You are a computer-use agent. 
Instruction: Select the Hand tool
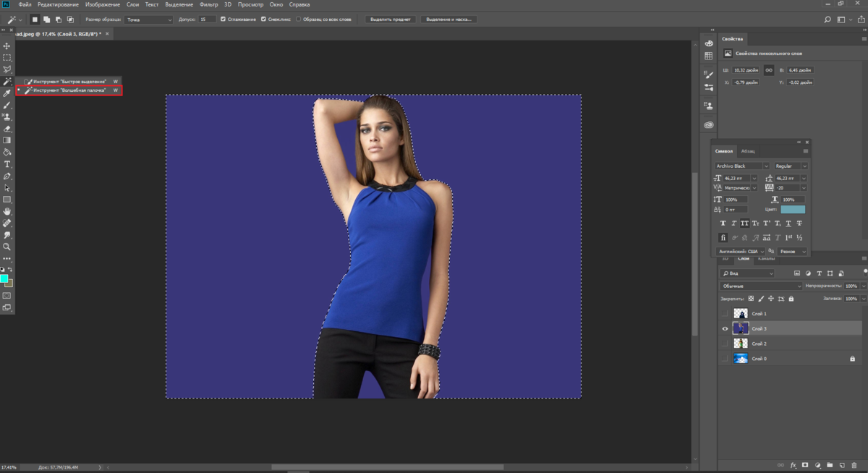click(x=7, y=211)
